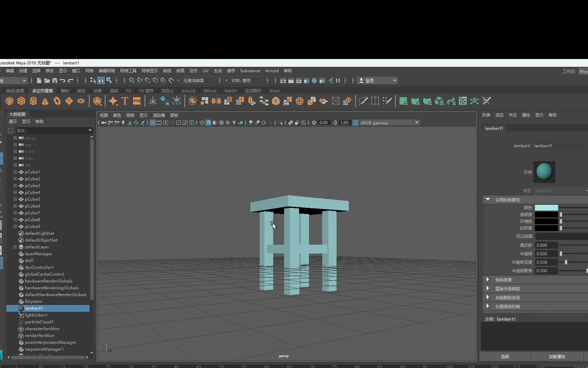This screenshot has height=368, width=588.
Task: Create a polygon cone from the shelf
Action: (x=45, y=101)
